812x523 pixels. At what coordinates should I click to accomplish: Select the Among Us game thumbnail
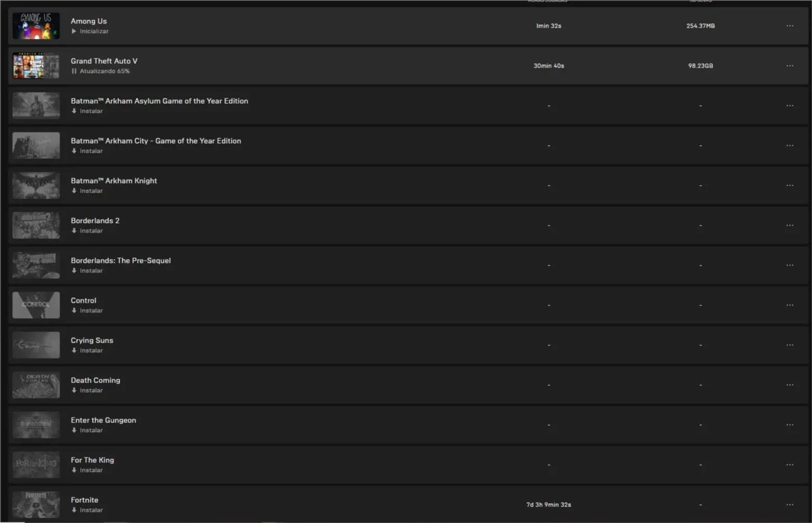pos(36,26)
